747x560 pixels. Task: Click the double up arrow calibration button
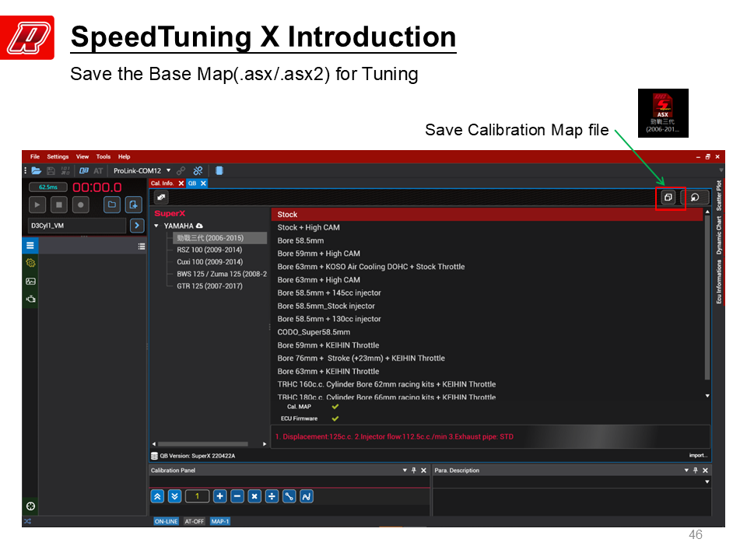point(157,497)
